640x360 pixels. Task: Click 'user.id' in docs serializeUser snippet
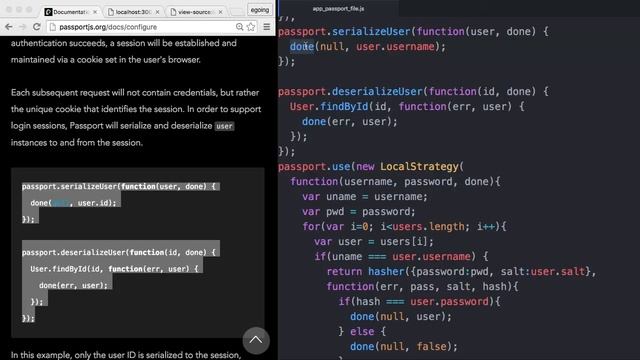93,203
